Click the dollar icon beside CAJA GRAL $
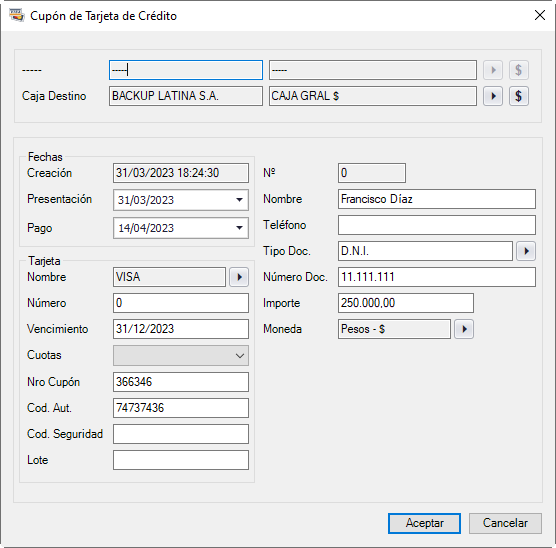The image size is (556, 548). pos(519,96)
